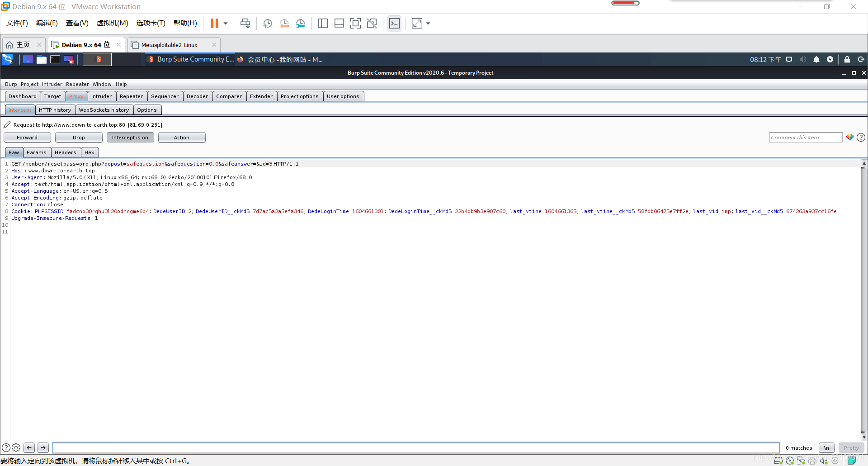Screen dimensions: 868x466
Task: Click the display settings icon beside the clock
Action: click(789, 59)
